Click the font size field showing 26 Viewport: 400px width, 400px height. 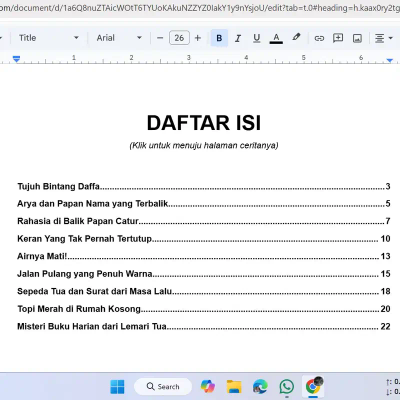click(179, 38)
